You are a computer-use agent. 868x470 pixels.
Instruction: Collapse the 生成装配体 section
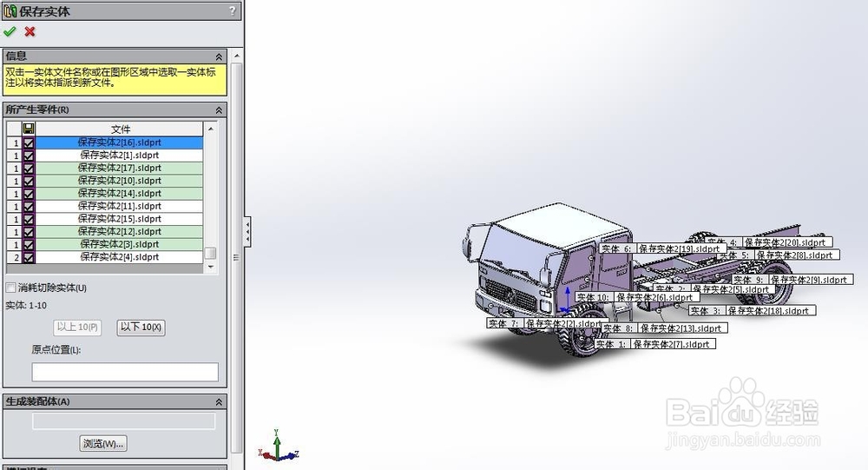coord(219,402)
